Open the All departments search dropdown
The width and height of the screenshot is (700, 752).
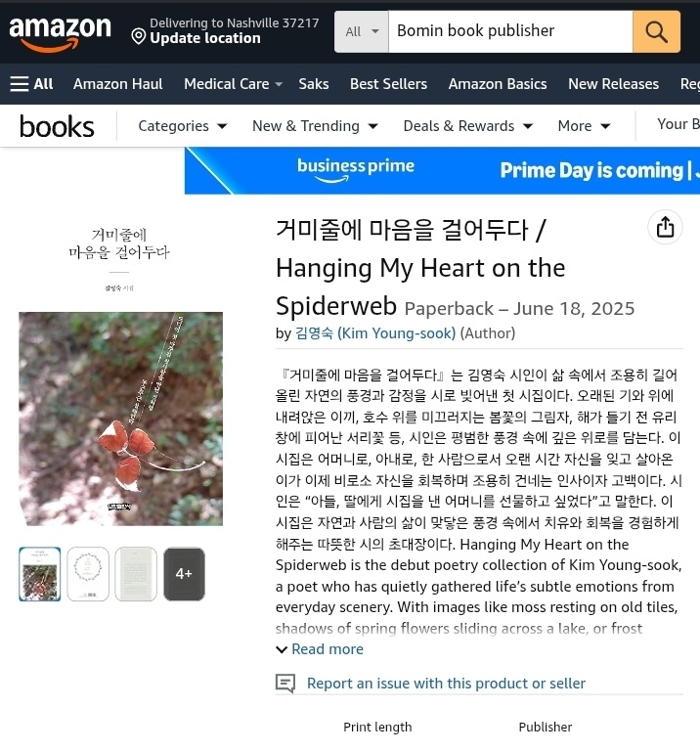pos(362,31)
